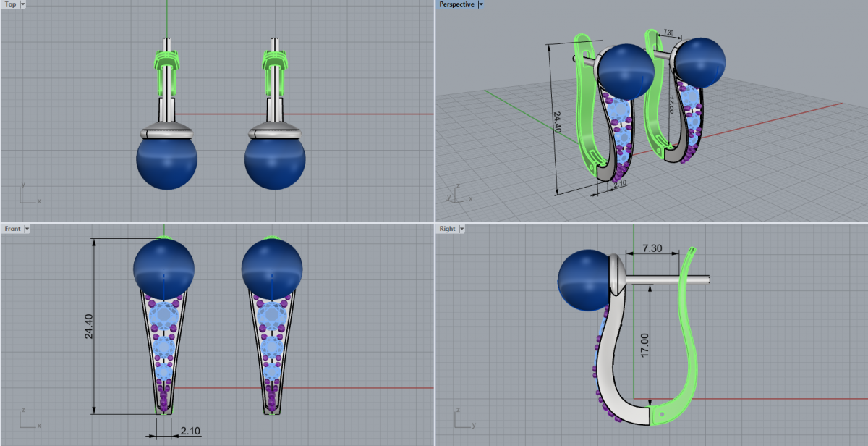This screenshot has width=868, height=446.
Task: Click the XY axis icon in Top viewport
Action: (x=27, y=194)
